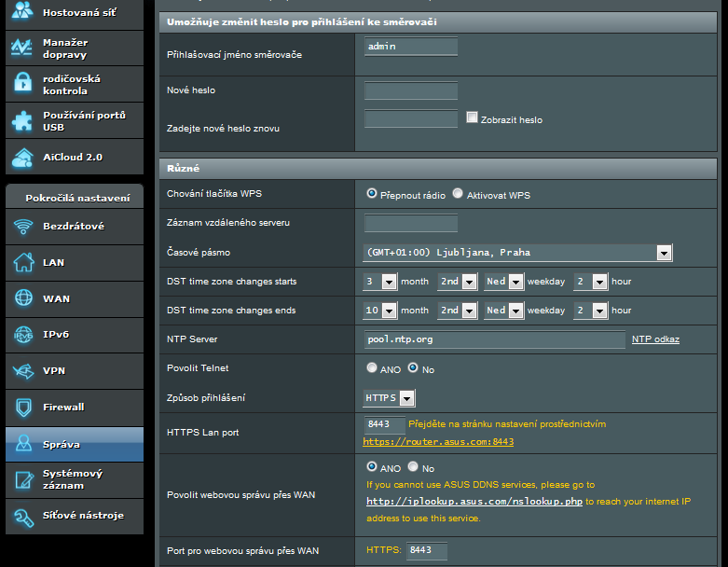Click the Bezdrátové wireless icon in sidebar
Screen dimensions: 728x567
[x=23, y=227]
